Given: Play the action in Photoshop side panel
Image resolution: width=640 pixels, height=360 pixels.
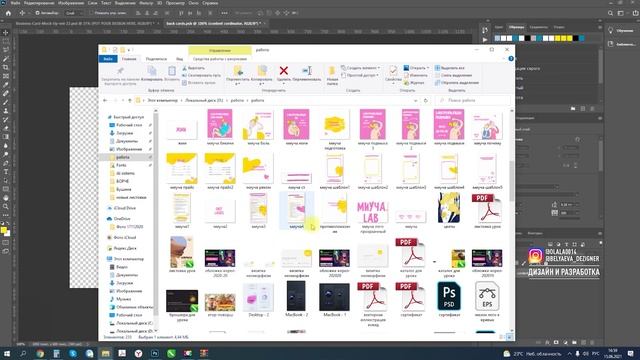Looking at the screenshot, I should tap(485, 40).
